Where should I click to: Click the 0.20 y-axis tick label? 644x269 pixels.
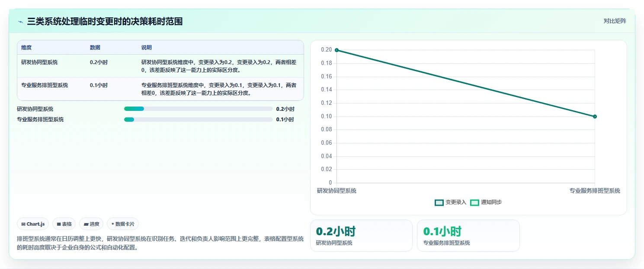tap(327, 50)
